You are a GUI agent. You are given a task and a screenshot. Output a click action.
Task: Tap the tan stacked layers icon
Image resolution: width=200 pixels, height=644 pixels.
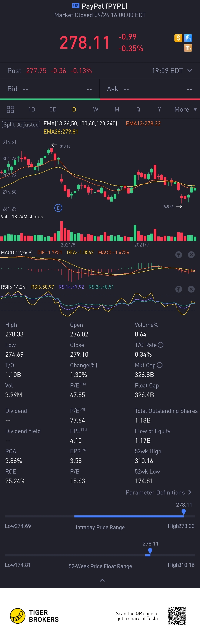(x=188, y=48)
